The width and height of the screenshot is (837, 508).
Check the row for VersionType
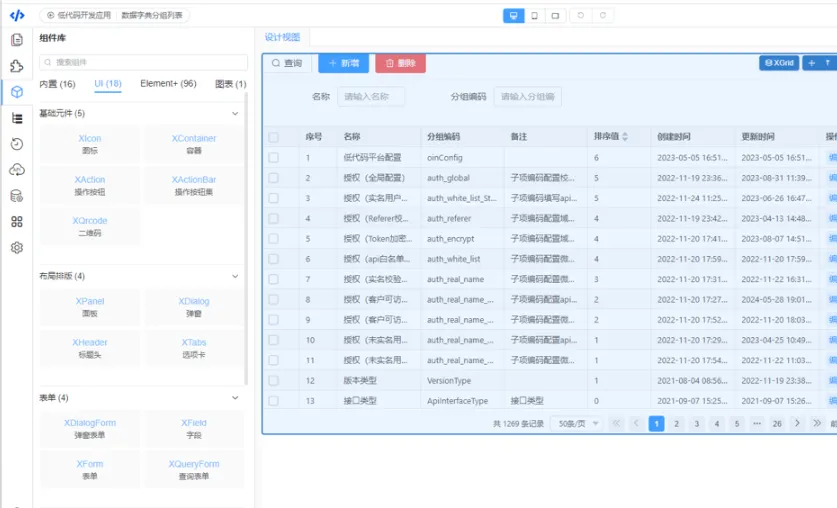(x=273, y=380)
